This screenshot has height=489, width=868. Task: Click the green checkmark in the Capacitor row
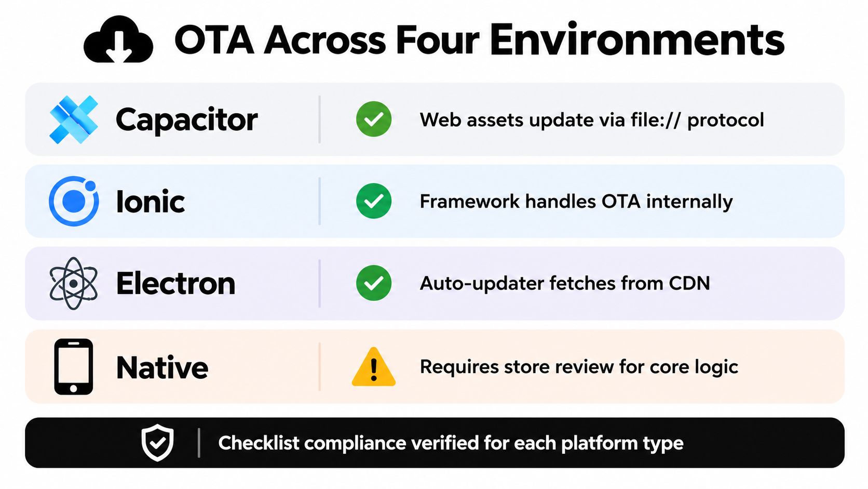pyautogui.click(x=374, y=119)
